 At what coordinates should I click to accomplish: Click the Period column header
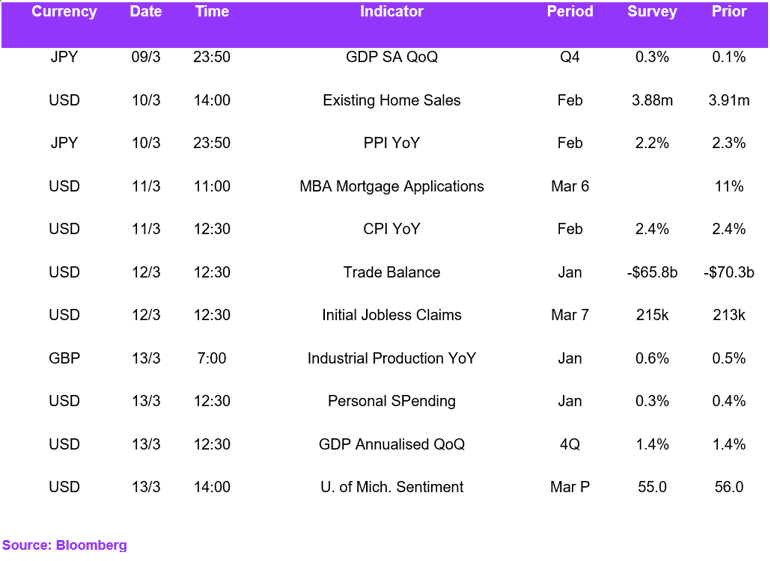(x=570, y=11)
